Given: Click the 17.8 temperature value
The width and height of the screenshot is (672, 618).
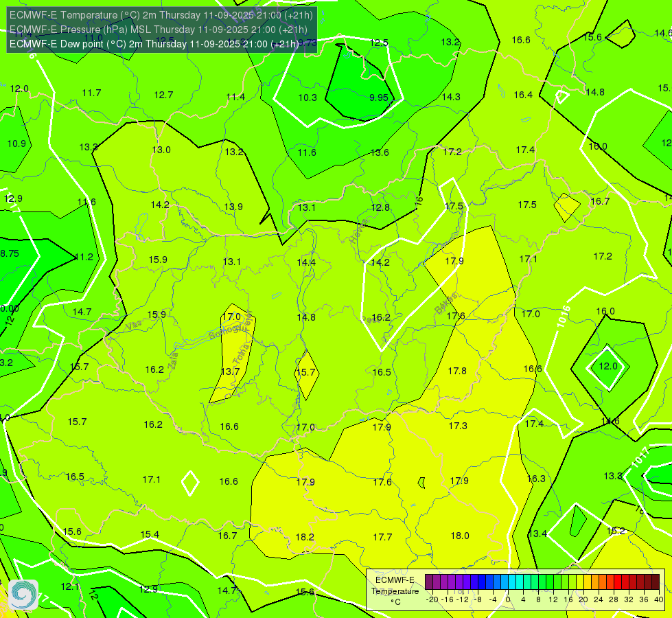Looking at the screenshot, I should pos(457,371).
